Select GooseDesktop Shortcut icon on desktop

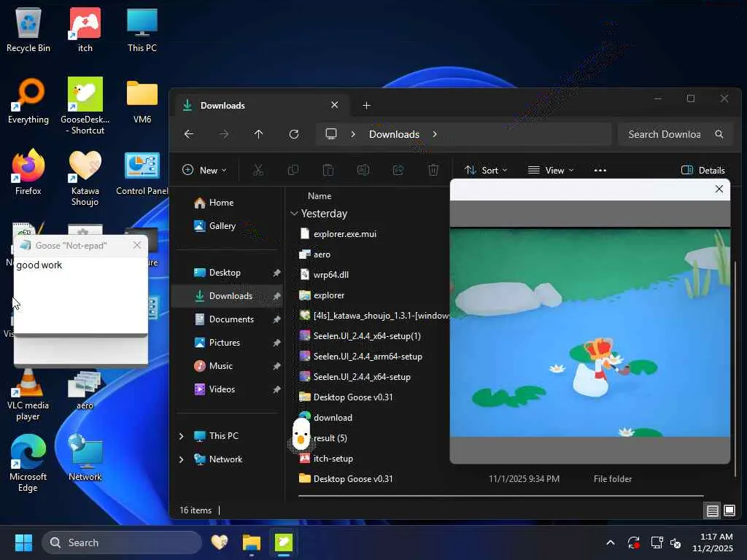85,106
